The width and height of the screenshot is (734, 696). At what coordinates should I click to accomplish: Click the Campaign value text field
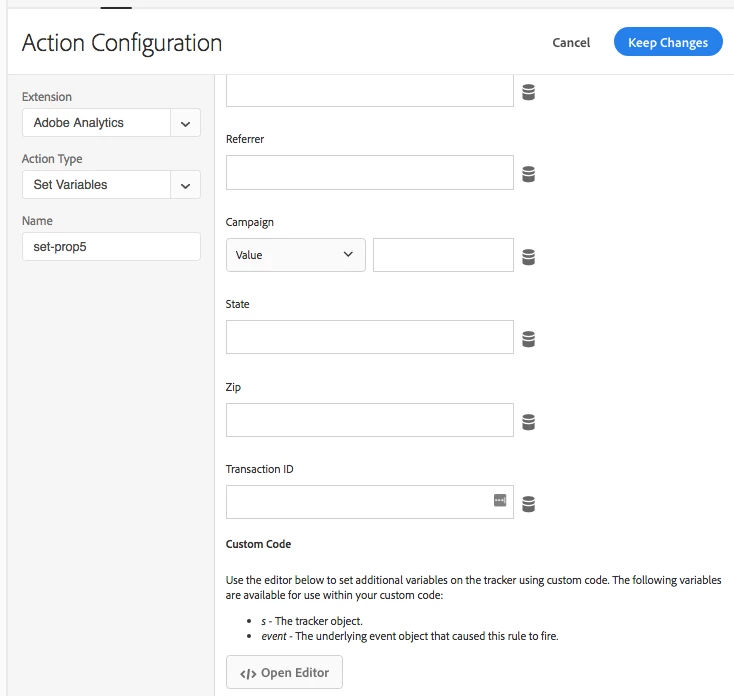coord(443,255)
